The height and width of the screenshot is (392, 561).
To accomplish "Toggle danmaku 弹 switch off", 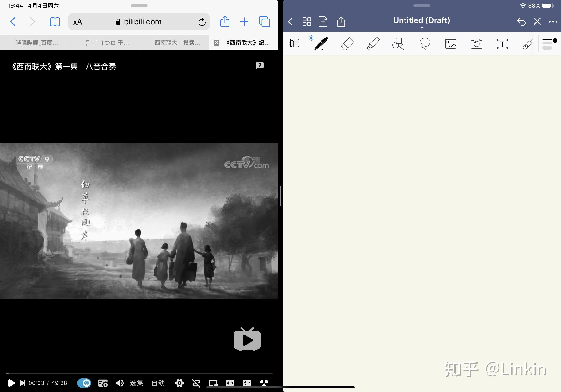I will (84, 383).
